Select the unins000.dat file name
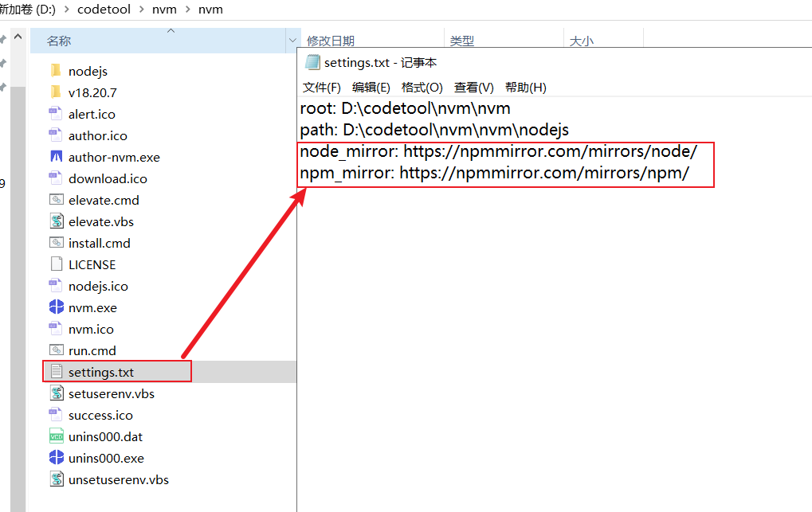812x512 pixels. click(x=106, y=437)
